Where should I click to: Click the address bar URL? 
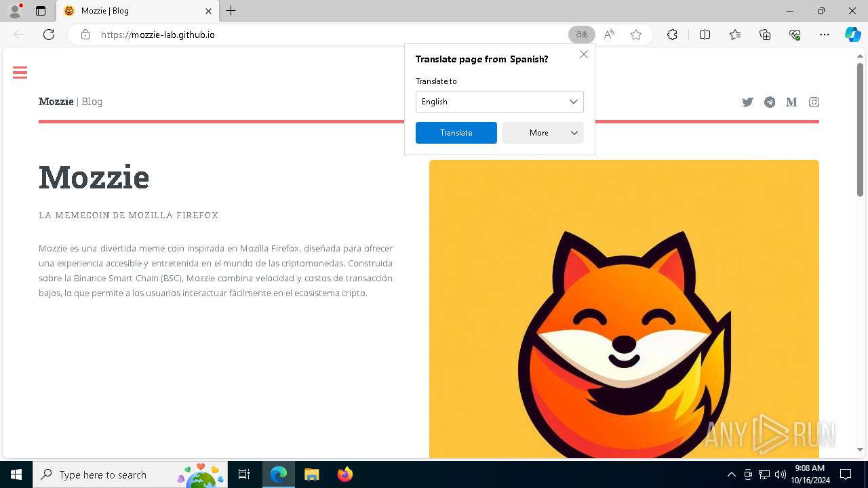158,35
